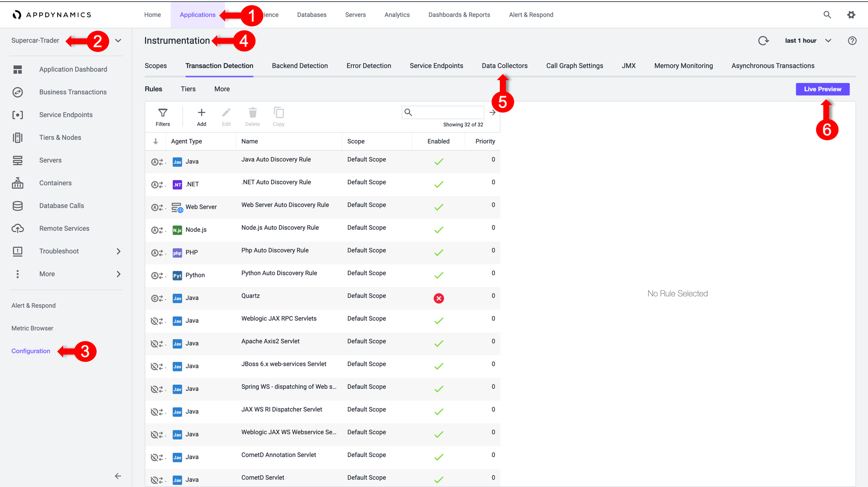Open the Filters funnel tool
The image size is (868, 487).
click(x=163, y=117)
